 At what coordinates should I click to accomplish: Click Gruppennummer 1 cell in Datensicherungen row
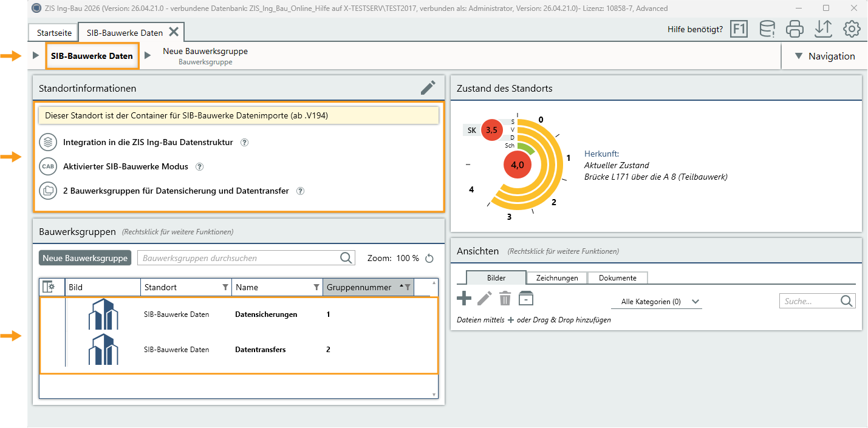[x=329, y=314]
